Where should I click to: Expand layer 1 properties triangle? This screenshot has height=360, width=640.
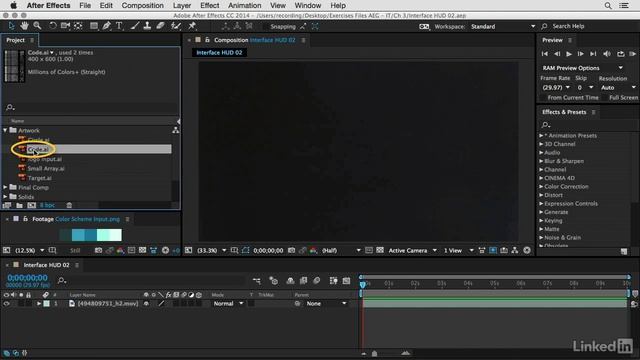point(39,304)
